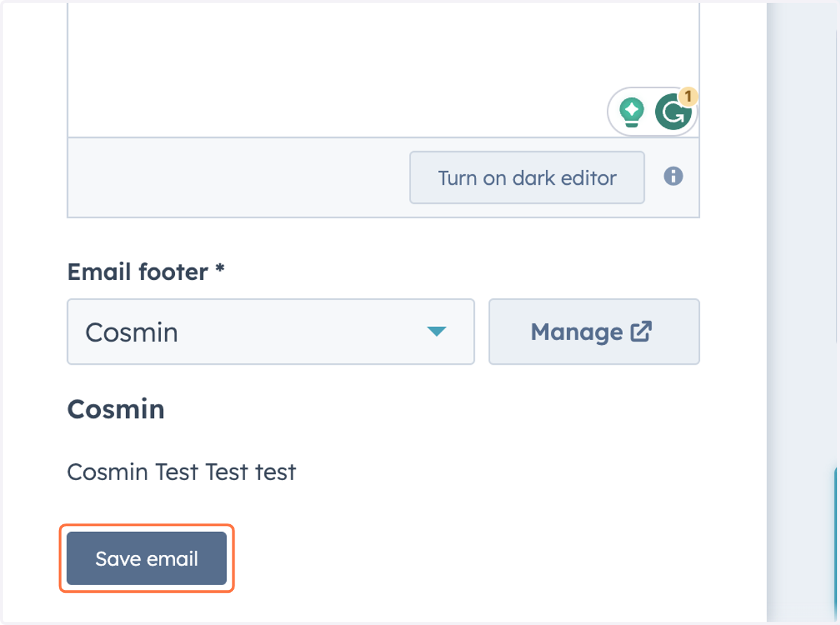The height and width of the screenshot is (625, 840).
Task: Click the green lightbulb suggestion icon
Action: click(x=632, y=112)
